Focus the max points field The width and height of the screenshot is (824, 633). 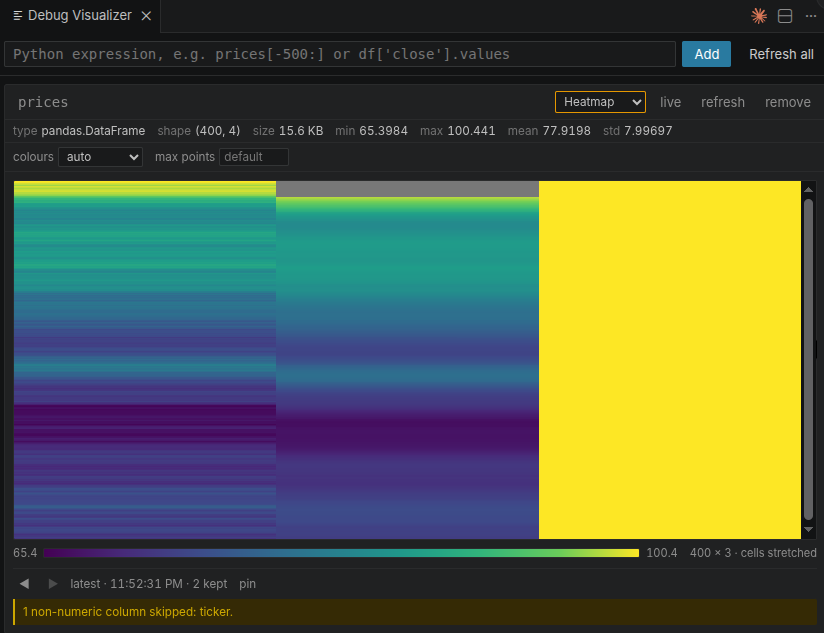(253, 157)
